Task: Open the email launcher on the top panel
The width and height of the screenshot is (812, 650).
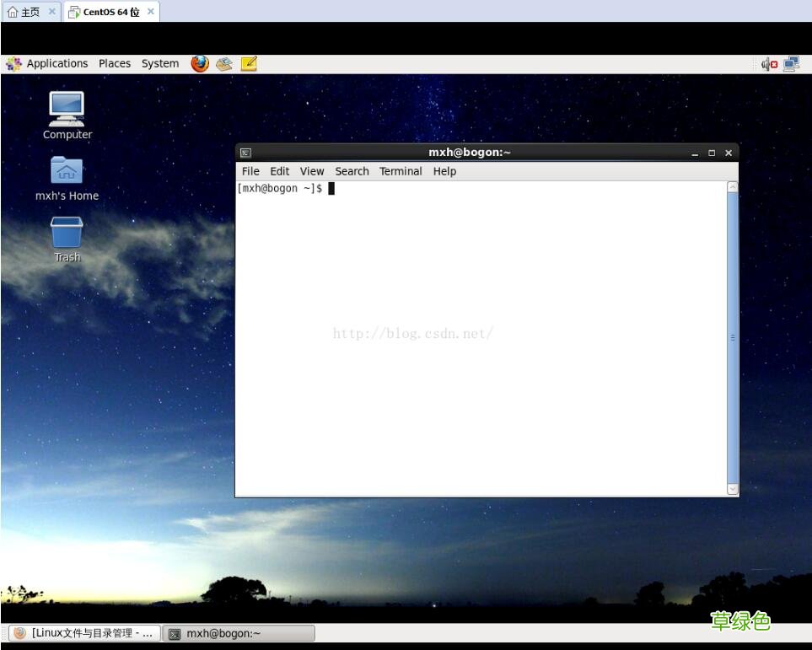Action: 223,63
